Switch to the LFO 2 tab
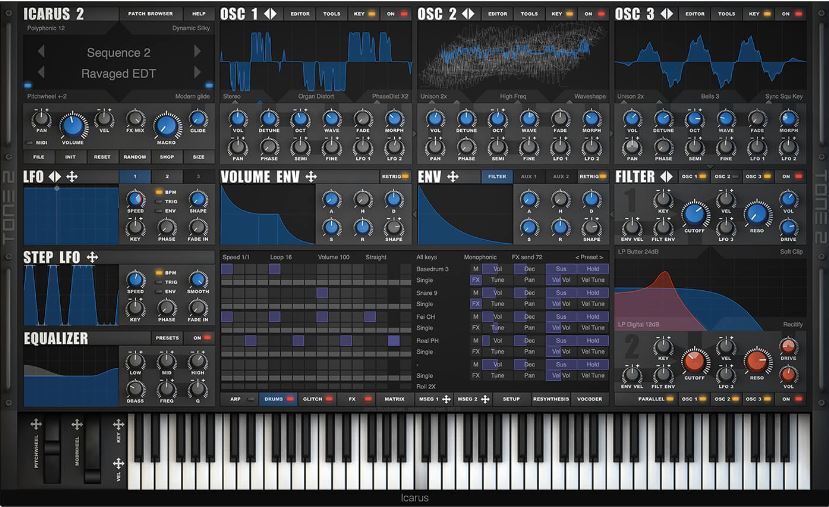Viewport: 829px width, 507px height. click(167, 176)
